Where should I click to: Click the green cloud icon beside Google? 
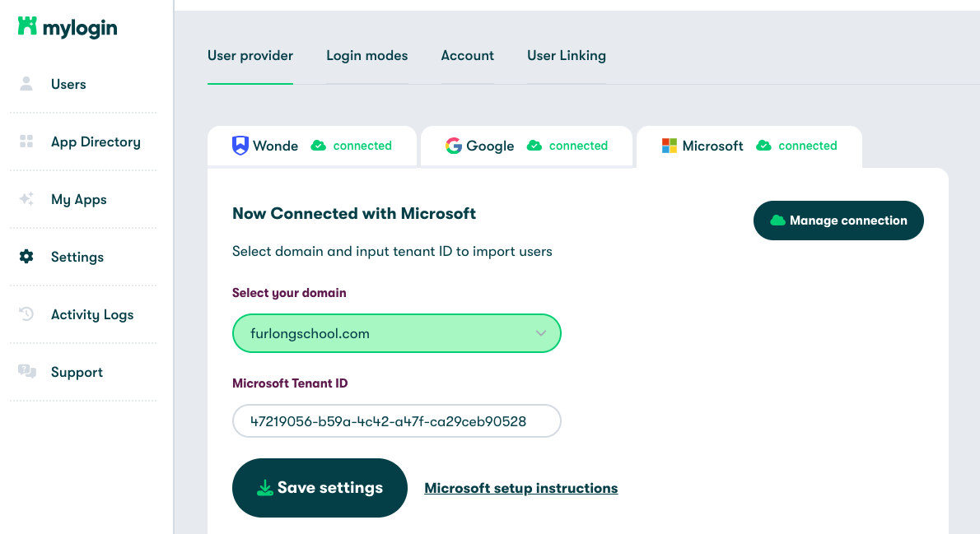534,146
